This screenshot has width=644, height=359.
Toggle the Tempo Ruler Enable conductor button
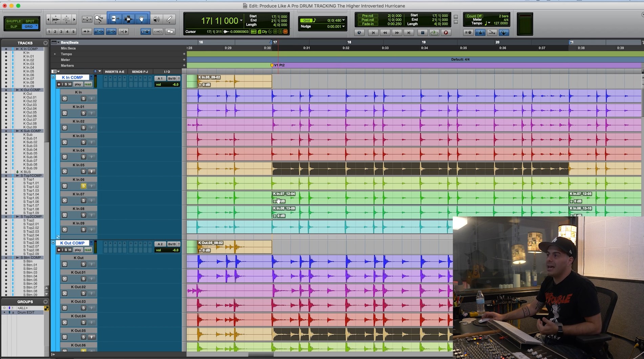(x=504, y=33)
